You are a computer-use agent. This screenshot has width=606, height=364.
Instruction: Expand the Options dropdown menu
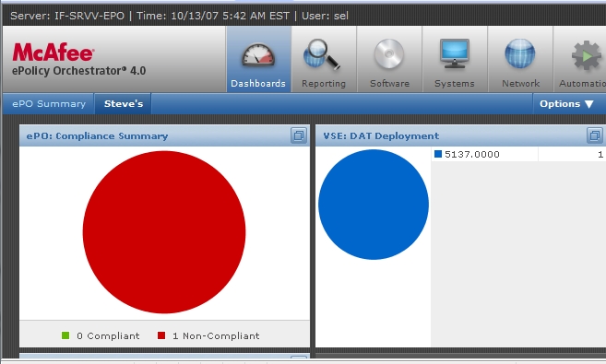(x=566, y=104)
